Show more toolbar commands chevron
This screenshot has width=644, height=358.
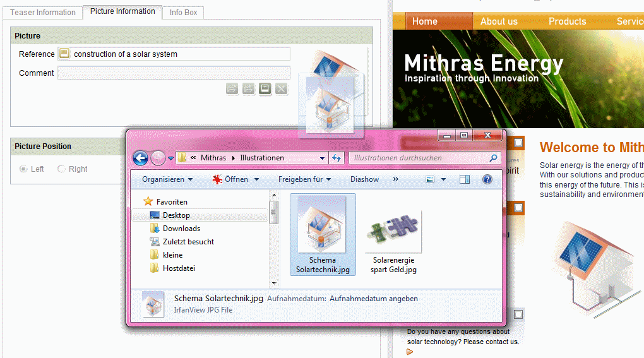[395, 179]
